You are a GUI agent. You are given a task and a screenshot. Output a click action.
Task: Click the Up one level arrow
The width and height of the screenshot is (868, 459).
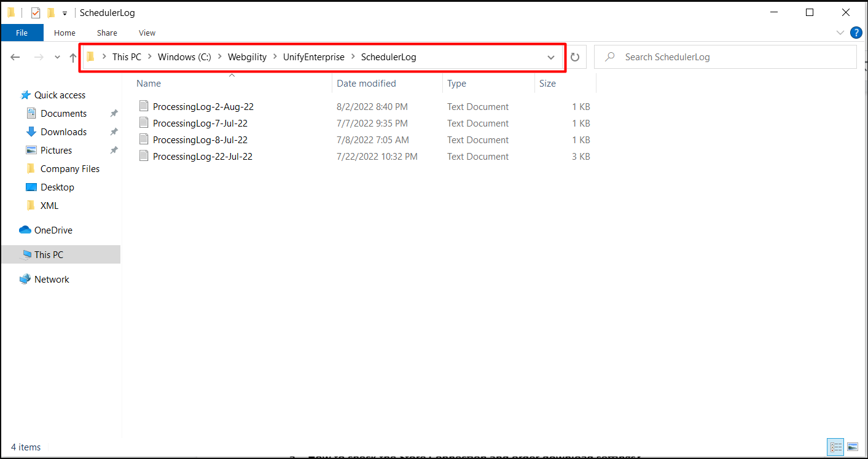pos(73,57)
